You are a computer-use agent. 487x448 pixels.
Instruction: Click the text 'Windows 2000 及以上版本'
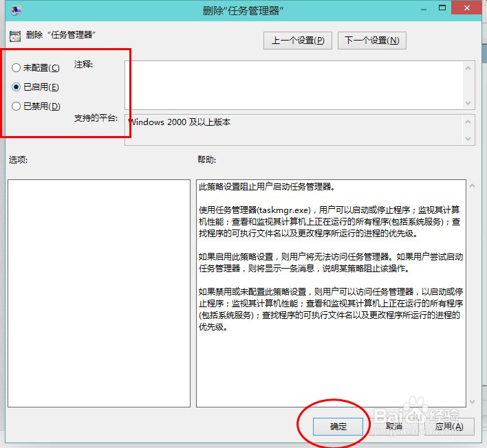180,122
